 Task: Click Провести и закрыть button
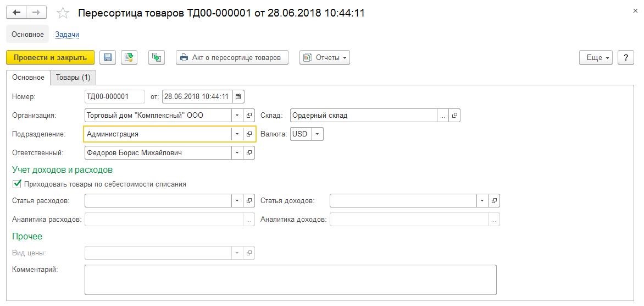tap(51, 58)
